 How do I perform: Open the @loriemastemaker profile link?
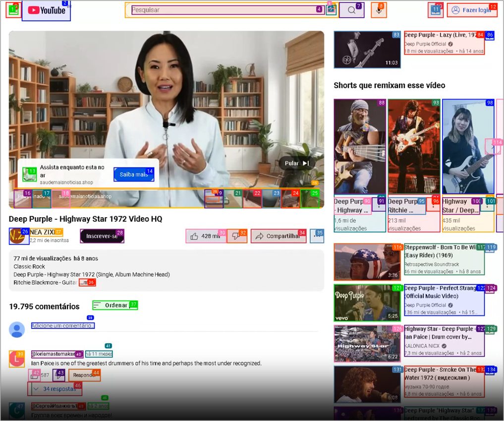click(57, 354)
